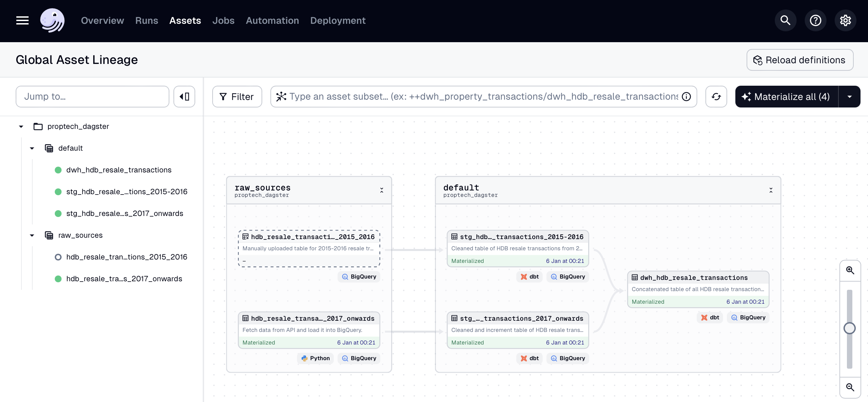
Task: Select stg_hdb_resale_…tions_2015-2016 in sidebar
Action: tap(127, 192)
